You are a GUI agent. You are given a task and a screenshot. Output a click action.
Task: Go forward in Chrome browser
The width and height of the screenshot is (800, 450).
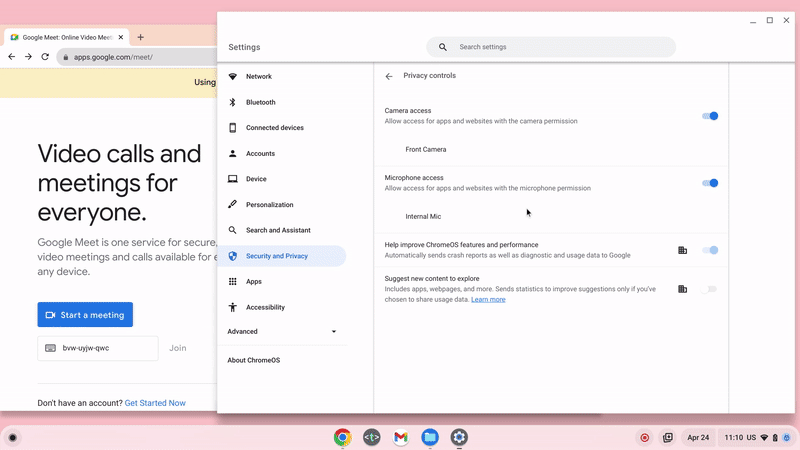click(x=29, y=57)
